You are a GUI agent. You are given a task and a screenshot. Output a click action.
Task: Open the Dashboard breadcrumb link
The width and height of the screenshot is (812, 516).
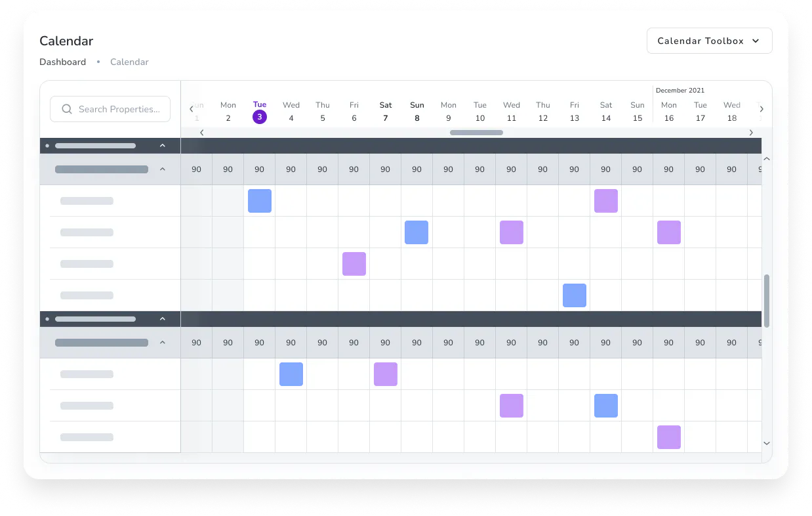[62, 62]
